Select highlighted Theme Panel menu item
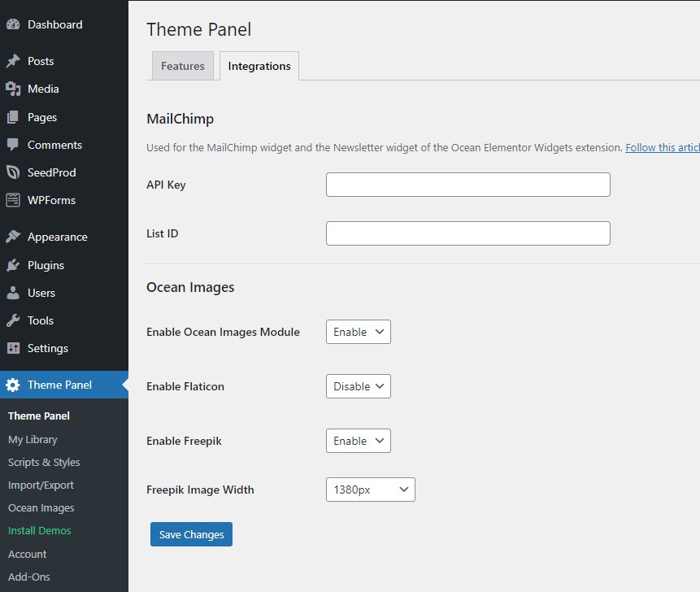The image size is (700, 592). tap(64, 385)
